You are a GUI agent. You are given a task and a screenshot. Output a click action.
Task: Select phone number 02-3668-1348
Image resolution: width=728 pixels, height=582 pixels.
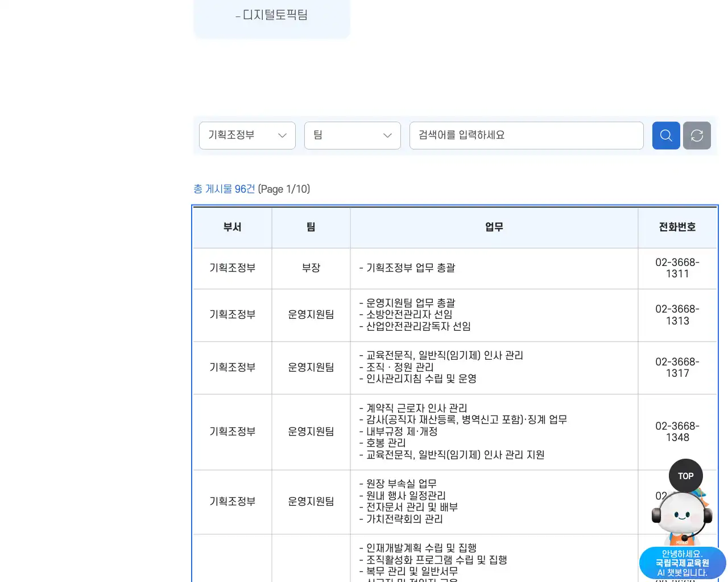coord(677,431)
